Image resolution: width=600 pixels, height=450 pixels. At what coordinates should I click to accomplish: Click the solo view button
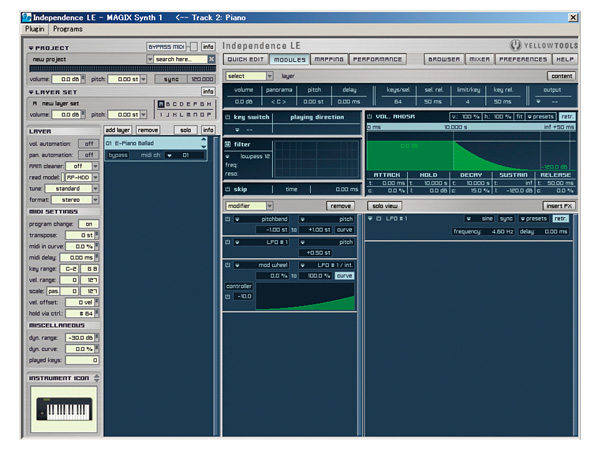[x=385, y=206]
